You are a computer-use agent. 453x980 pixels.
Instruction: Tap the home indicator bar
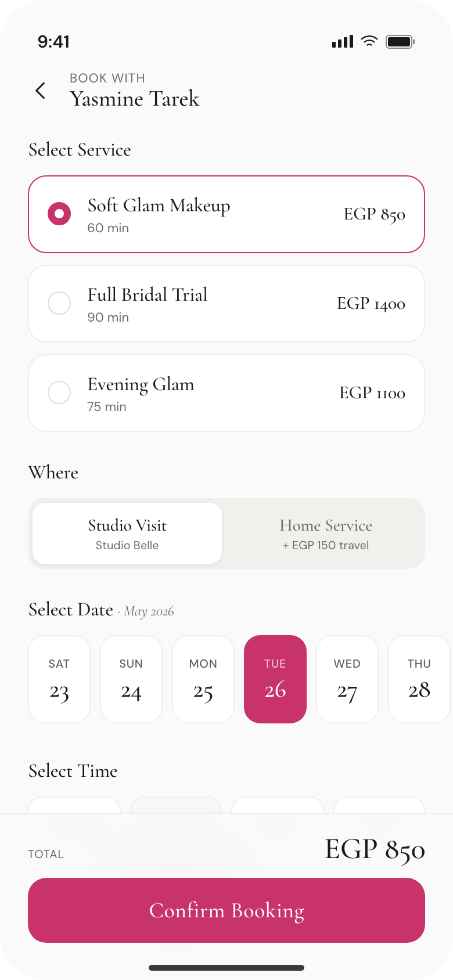pos(227,968)
